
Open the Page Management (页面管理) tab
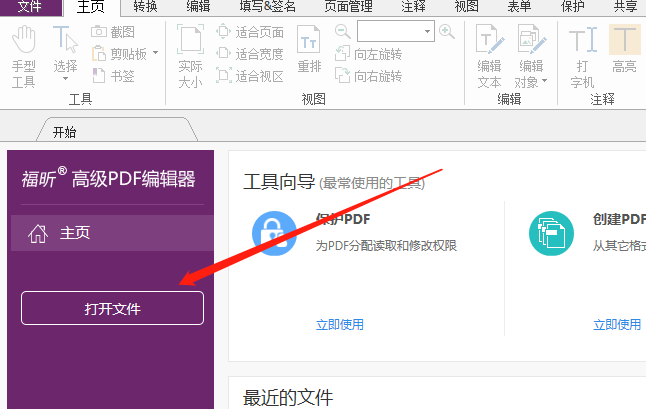[349, 7]
